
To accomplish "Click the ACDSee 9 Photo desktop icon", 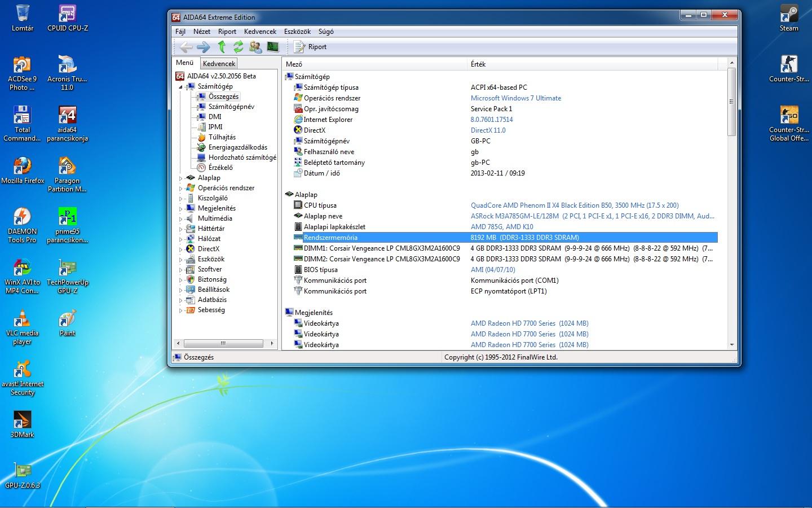I will (x=23, y=73).
